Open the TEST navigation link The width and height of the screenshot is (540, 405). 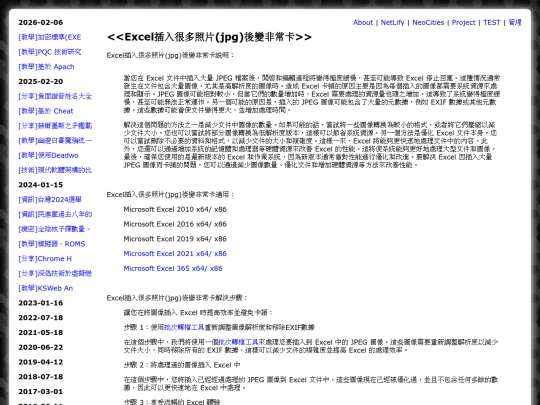pyautogui.click(x=491, y=22)
